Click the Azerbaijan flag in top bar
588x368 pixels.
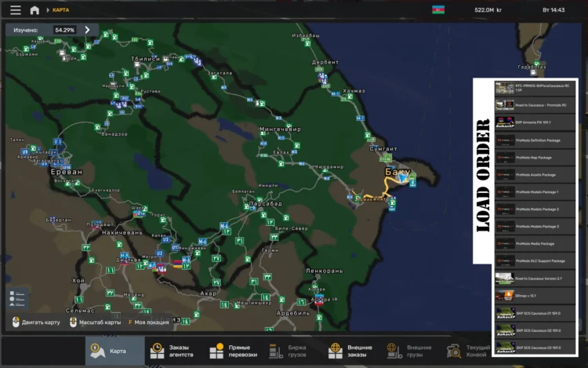click(x=438, y=9)
